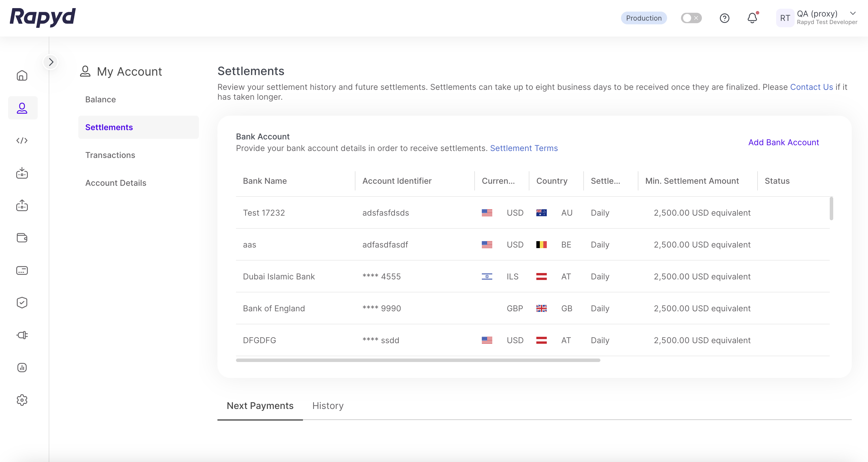
Task: Open Account Details in My Account menu
Action: click(x=116, y=183)
